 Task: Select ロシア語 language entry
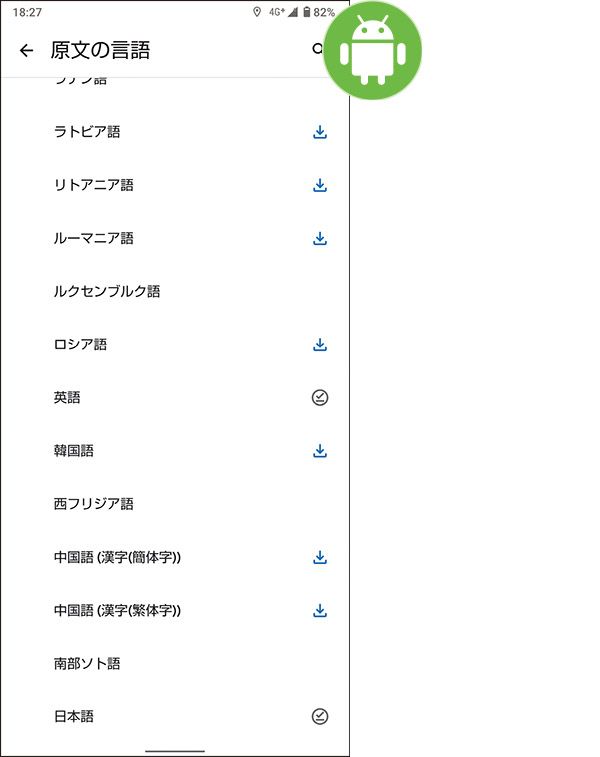175,344
